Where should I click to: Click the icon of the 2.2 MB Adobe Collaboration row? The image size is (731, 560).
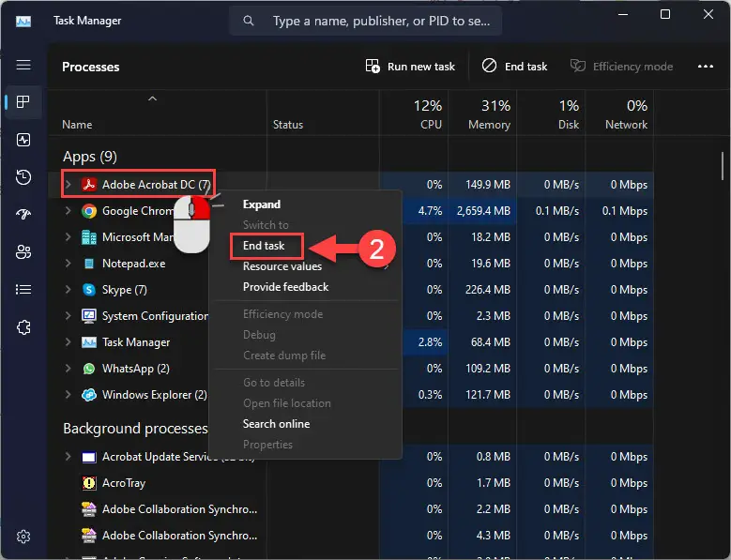(x=88, y=509)
